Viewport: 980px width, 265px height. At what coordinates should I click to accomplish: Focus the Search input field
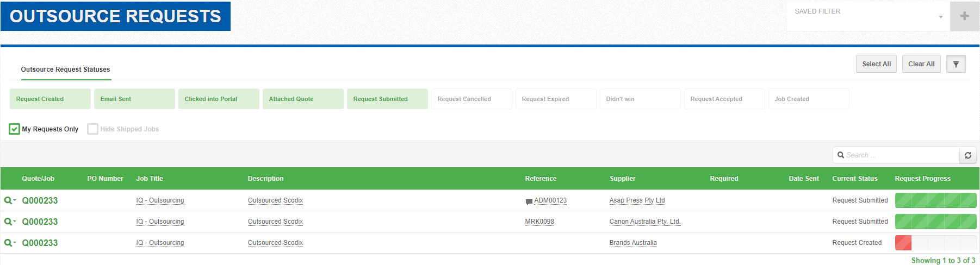tap(896, 155)
